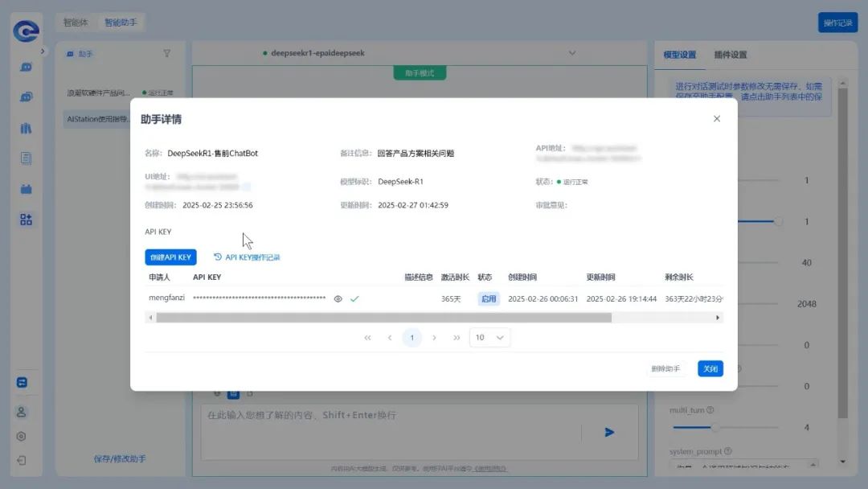The height and width of the screenshot is (489, 868).
Task: Jump to the last page double arrow
Action: point(457,338)
